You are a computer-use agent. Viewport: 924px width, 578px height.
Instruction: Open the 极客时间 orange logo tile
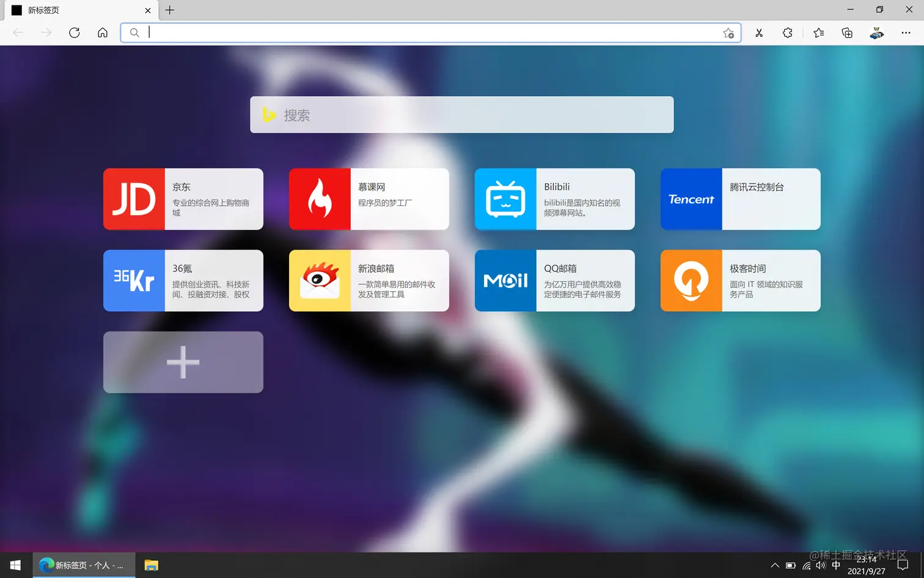(691, 280)
